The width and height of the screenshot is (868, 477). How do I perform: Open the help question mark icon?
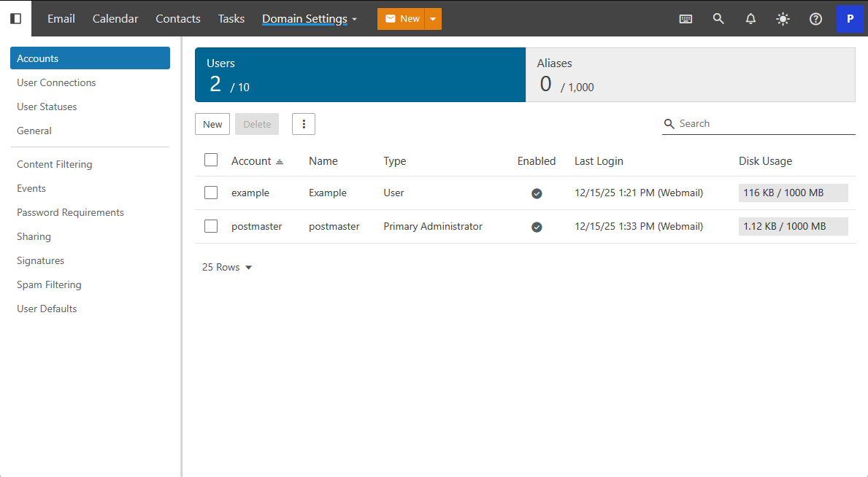(815, 19)
